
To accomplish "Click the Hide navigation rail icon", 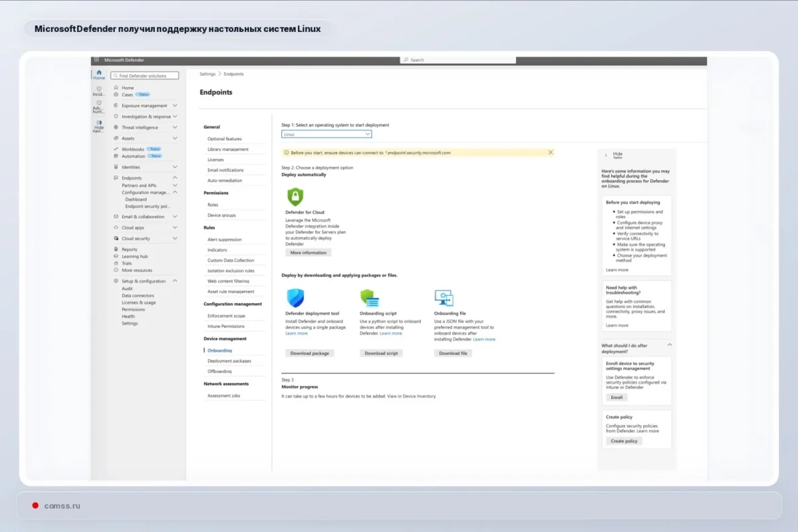I will pos(99,122).
